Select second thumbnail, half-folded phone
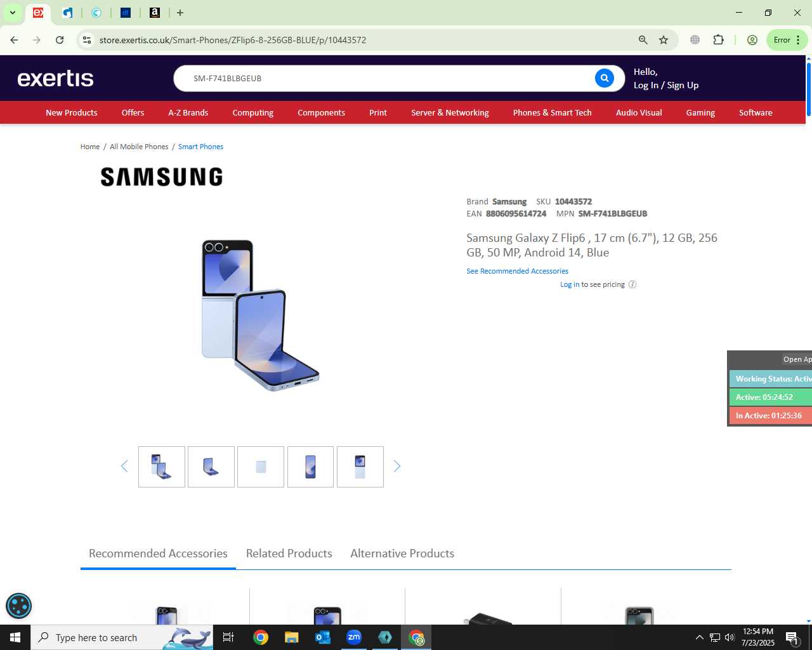 [x=211, y=467]
